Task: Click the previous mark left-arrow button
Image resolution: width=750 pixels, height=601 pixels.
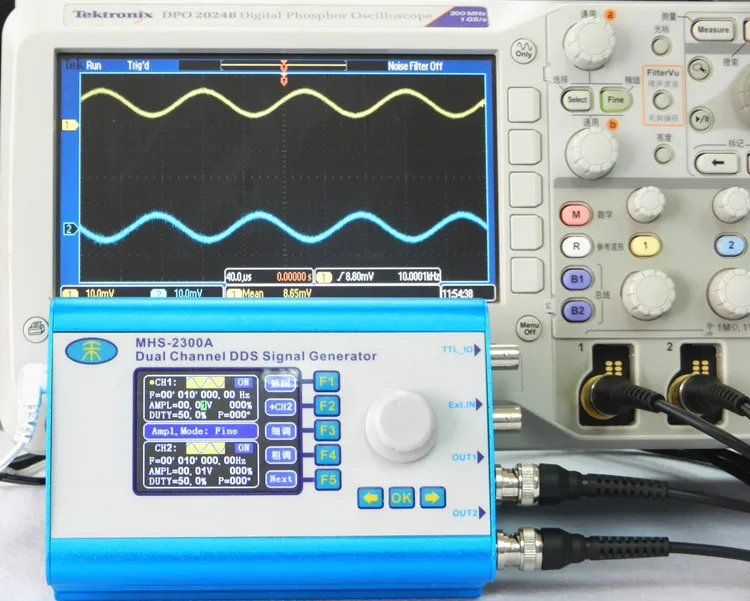Action: pos(717,163)
